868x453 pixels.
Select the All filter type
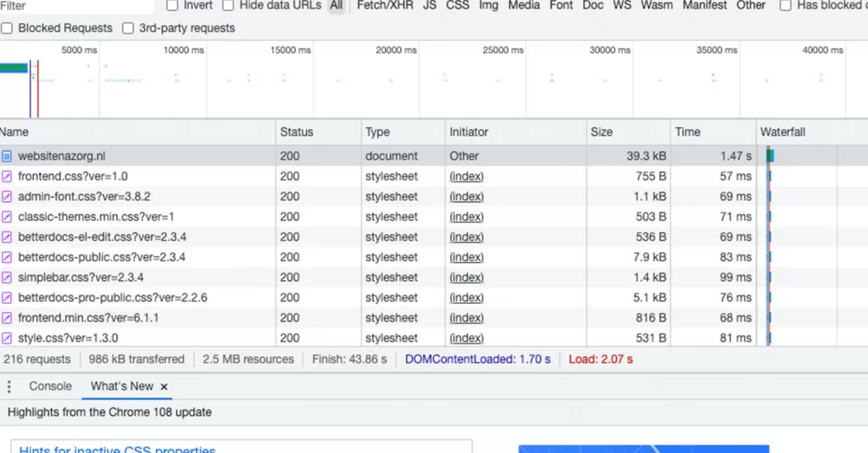(x=336, y=6)
